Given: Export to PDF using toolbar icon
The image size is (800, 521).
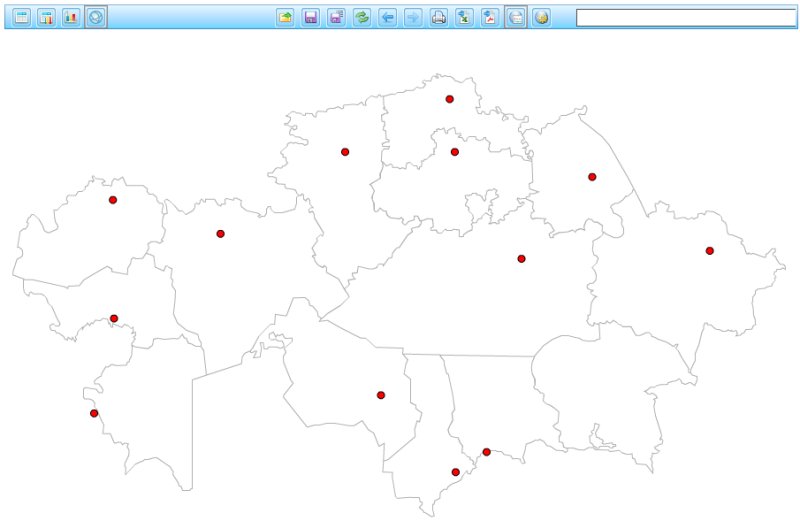Looking at the screenshot, I should tap(490, 17).
